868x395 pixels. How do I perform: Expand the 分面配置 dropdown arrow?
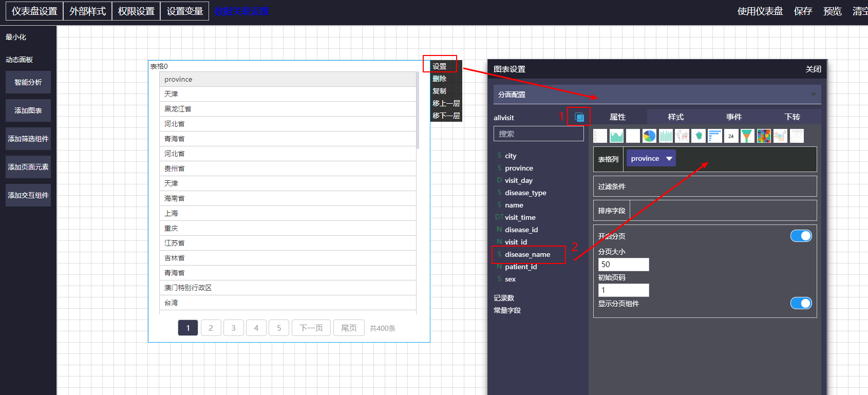(813, 95)
